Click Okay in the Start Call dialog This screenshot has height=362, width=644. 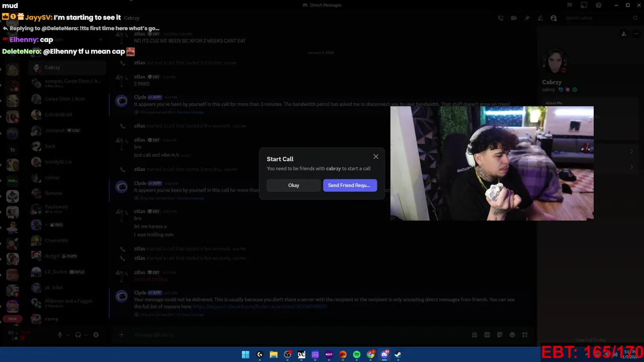coord(293,185)
